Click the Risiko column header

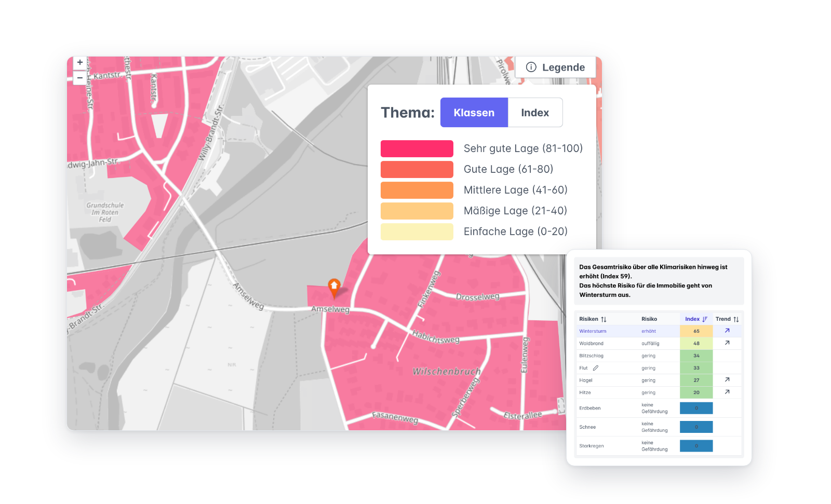click(x=649, y=319)
